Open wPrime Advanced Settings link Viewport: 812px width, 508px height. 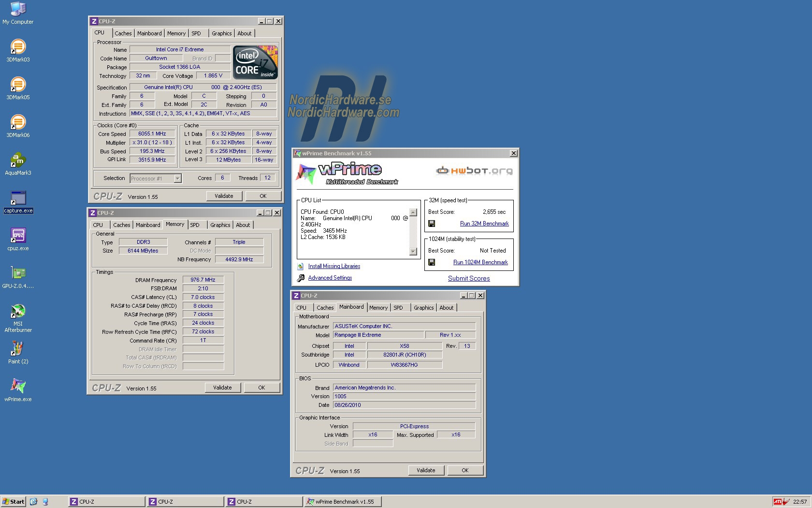pyautogui.click(x=330, y=278)
